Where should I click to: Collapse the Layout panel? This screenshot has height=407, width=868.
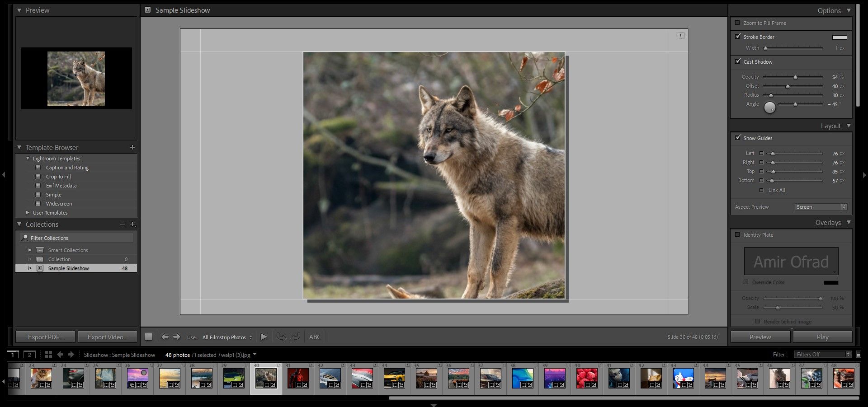click(849, 126)
